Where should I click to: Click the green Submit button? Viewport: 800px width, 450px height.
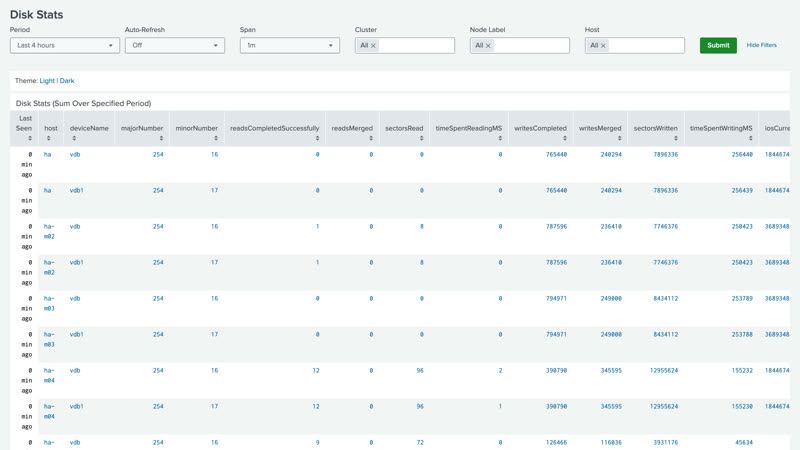point(718,45)
